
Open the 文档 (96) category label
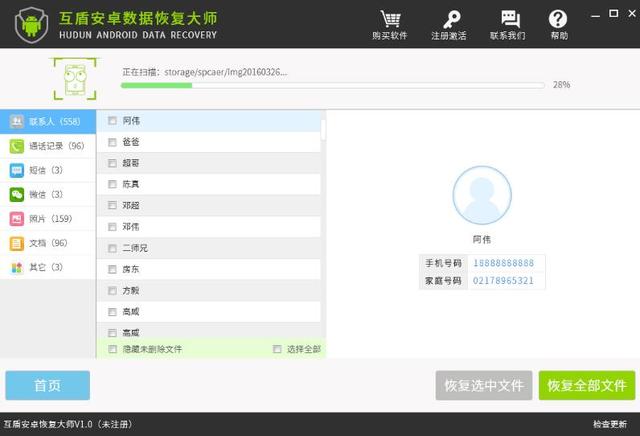(48, 243)
